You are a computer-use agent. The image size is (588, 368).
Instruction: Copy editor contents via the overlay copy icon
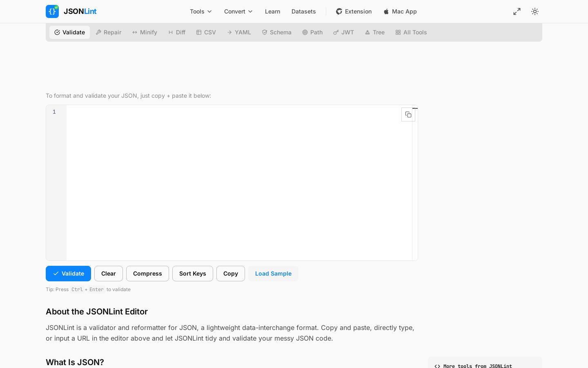pyautogui.click(x=408, y=114)
